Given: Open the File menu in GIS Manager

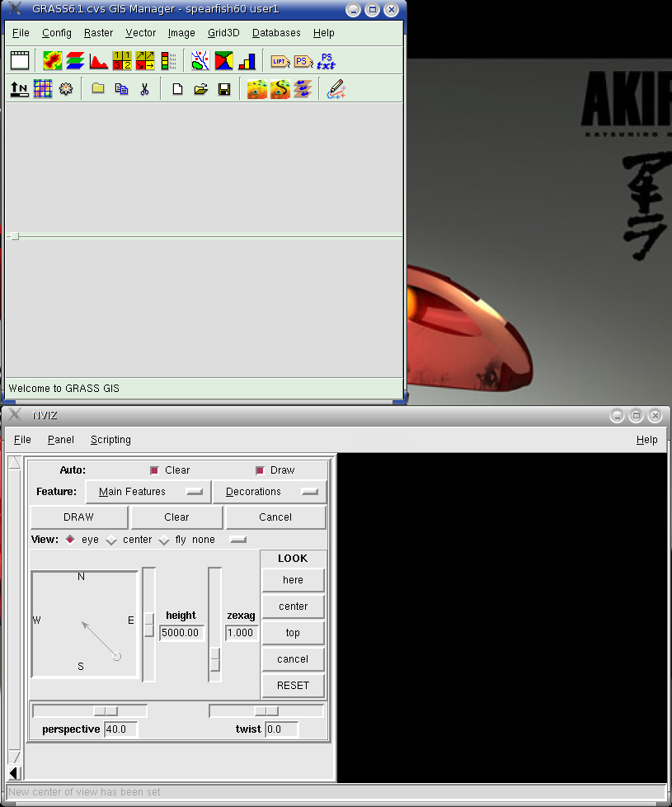Looking at the screenshot, I should (21, 33).
